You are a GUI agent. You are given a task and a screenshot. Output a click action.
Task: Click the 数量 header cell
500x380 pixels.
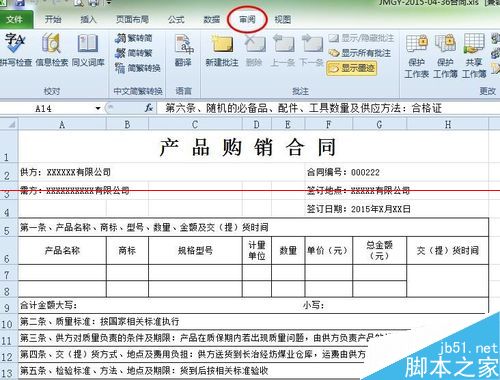tap(288, 250)
